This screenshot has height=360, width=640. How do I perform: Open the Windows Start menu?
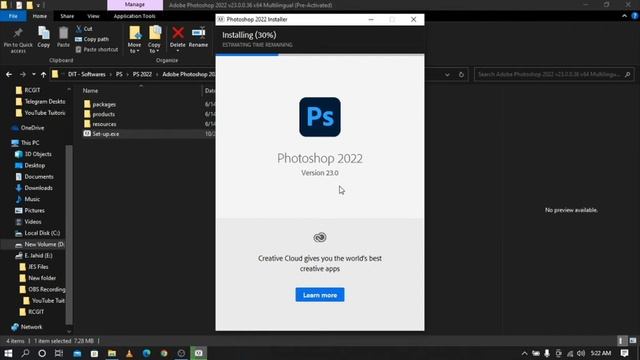pyautogui.click(x=8, y=353)
